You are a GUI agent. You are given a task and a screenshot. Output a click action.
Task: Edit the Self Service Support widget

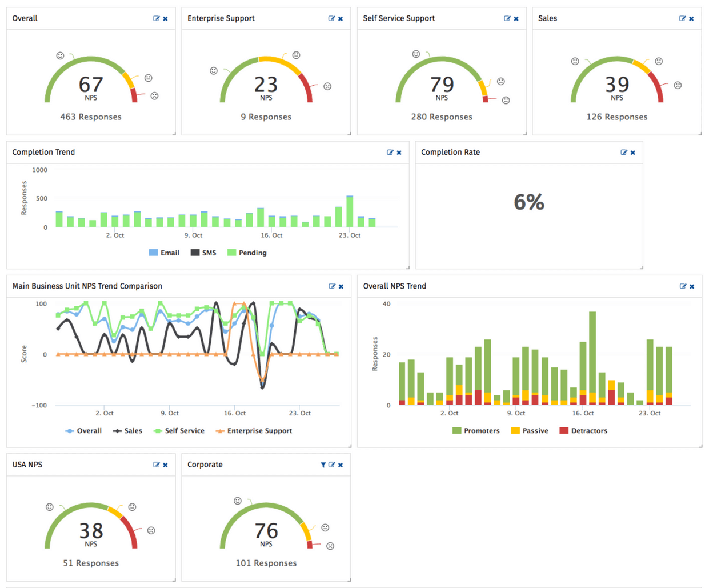click(x=507, y=19)
